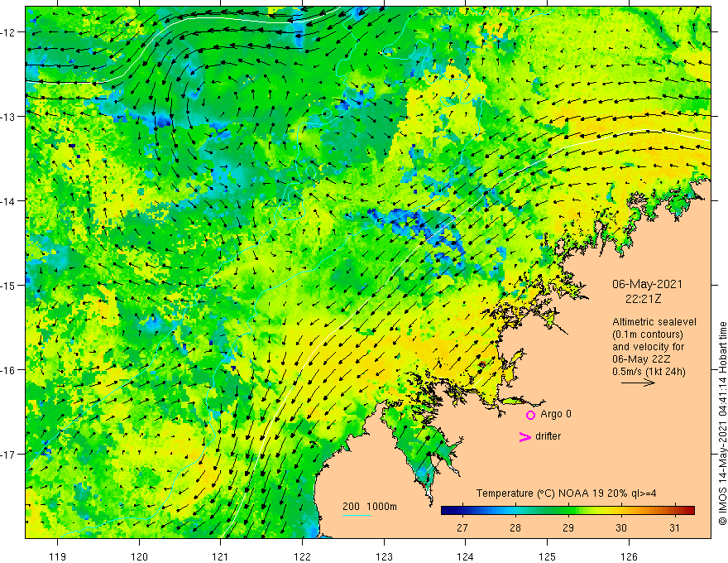Screen dimensions: 728x563
Task: Click the 30 value on temperature scale
Action: click(621, 527)
